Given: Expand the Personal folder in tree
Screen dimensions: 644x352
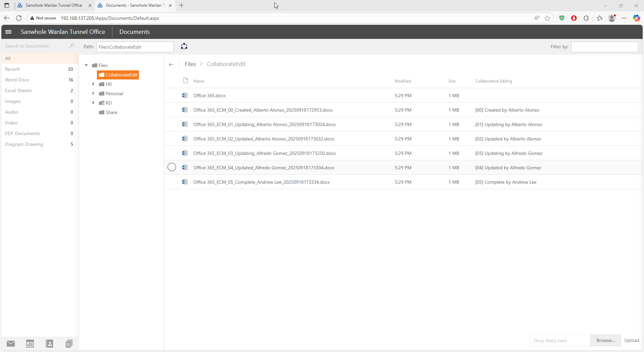Looking at the screenshot, I should pyautogui.click(x=93, y=94).
